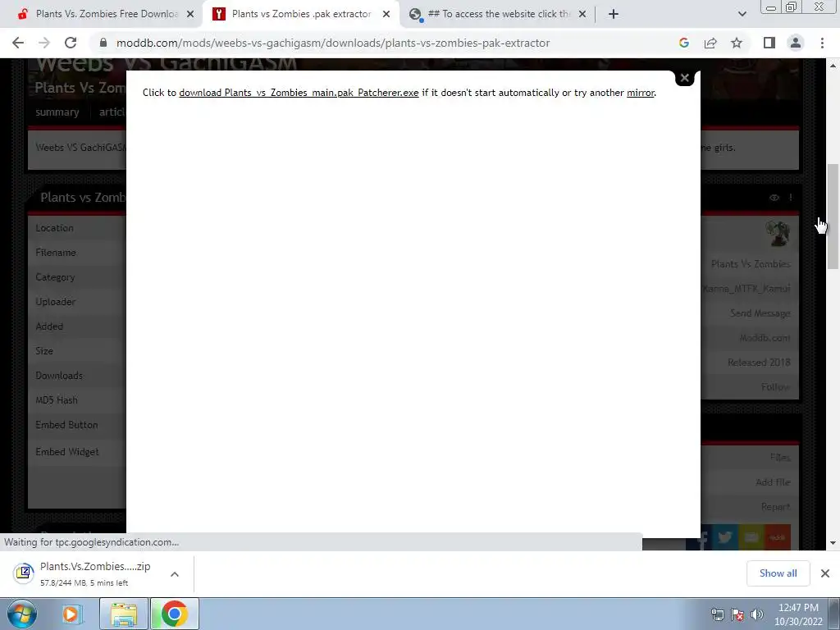Click Action Center flag tray icon

point(737,614)
